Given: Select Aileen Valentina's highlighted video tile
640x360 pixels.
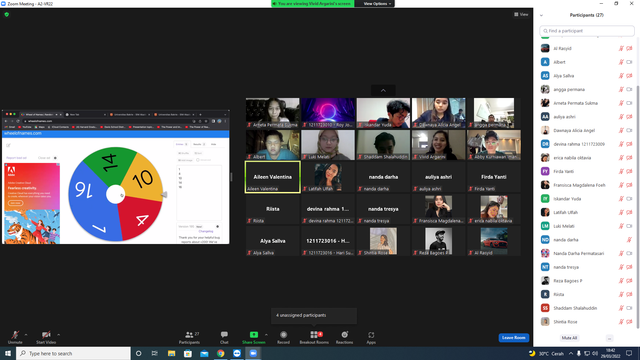Looking at the screenshot, I should [x=273, y=177].
